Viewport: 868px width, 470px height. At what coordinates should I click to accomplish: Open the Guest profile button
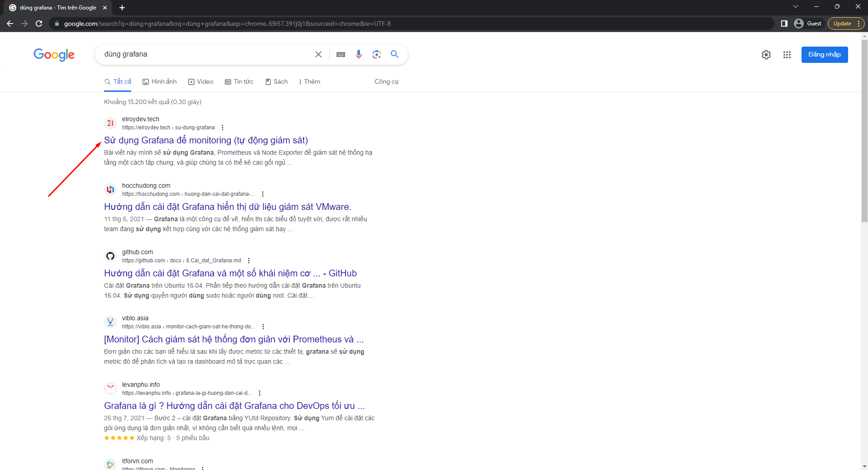click(808, 24)
